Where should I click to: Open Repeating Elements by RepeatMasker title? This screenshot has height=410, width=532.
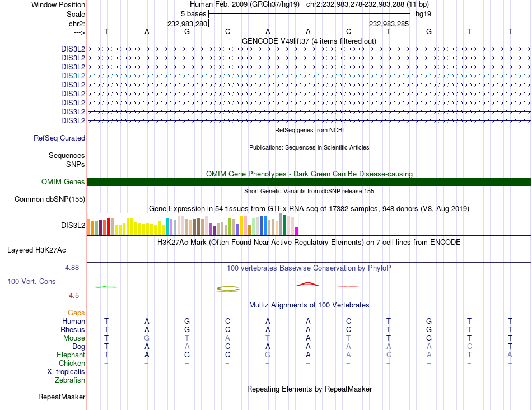(309, 389)
